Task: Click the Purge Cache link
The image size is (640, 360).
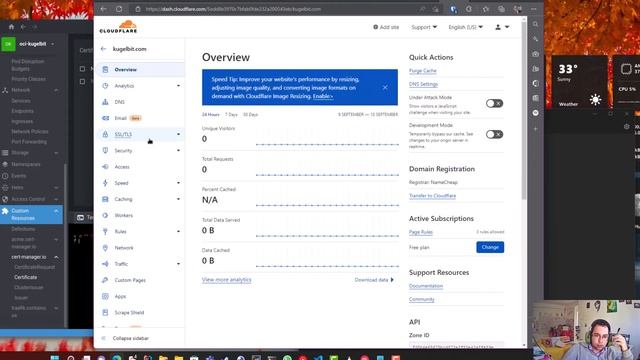Action: click(x=422, y=71)
